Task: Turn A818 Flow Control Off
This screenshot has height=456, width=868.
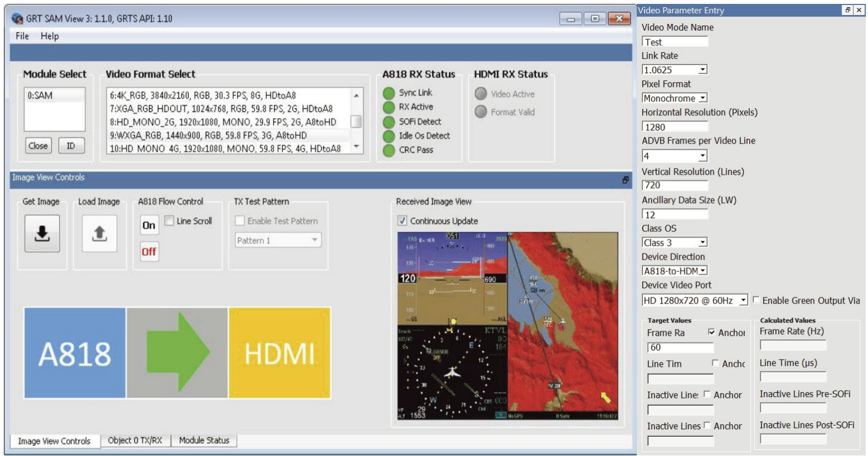Action: [149, 252]
